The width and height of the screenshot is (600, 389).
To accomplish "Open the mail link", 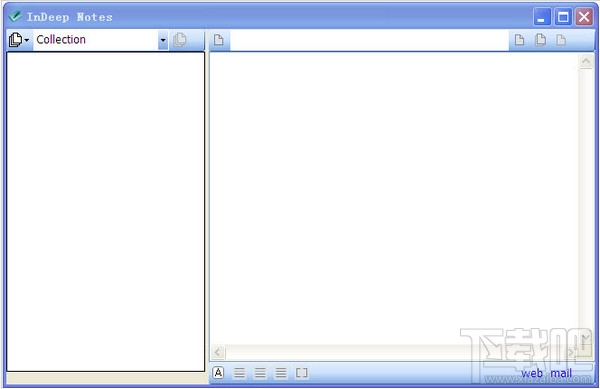I will tap(561, 373).
